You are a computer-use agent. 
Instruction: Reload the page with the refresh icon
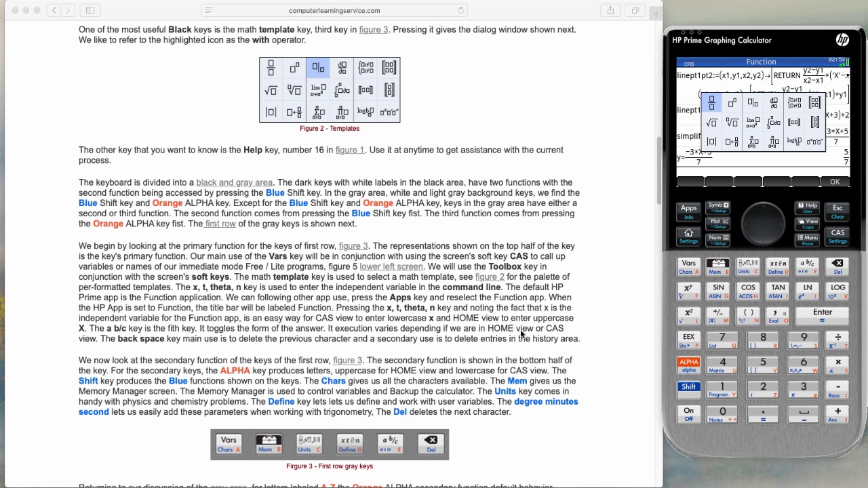(x=460, y=10)
